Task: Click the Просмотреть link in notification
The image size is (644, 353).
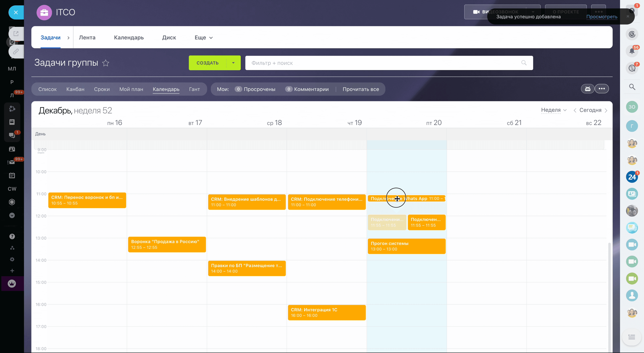Action: pyautogui.click(x=602, y=17)
